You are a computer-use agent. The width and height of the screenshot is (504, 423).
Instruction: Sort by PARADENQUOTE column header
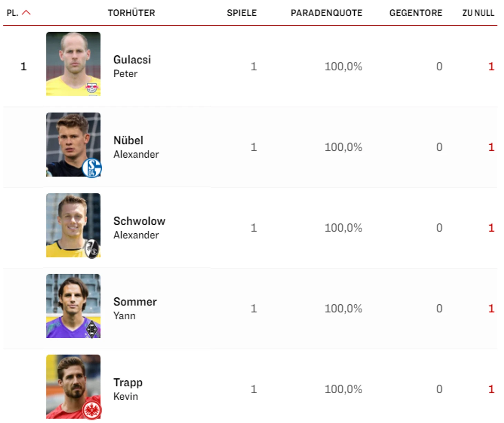[x=327, y=13]
